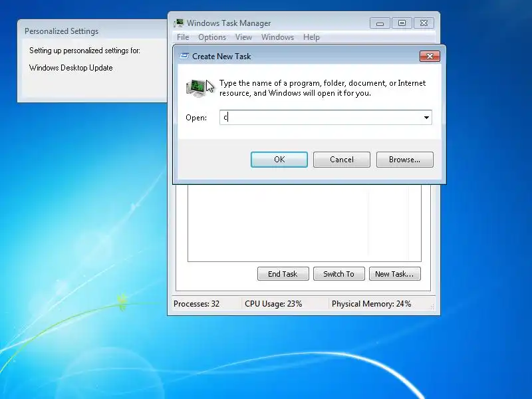Close the Create New Task dialog
Screen dimensions: 532x399
[x=430, y=56]
